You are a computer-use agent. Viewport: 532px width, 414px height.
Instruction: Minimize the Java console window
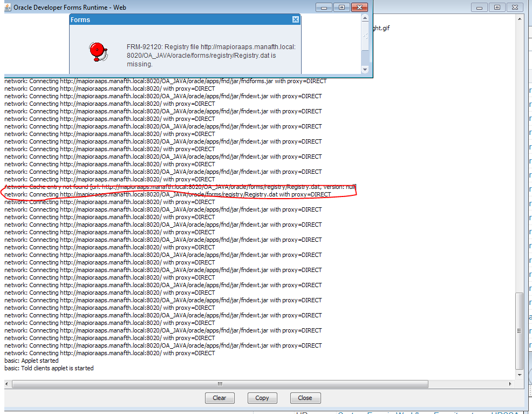coord(479,8)
